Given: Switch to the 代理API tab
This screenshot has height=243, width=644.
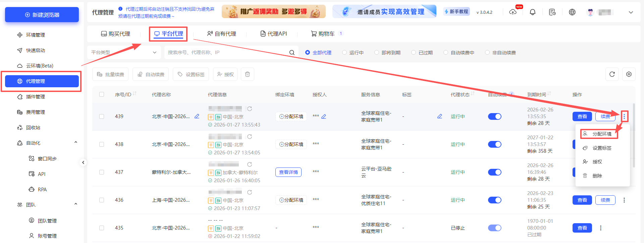Looking at the screenshot, I should click(x=274, y=34).
